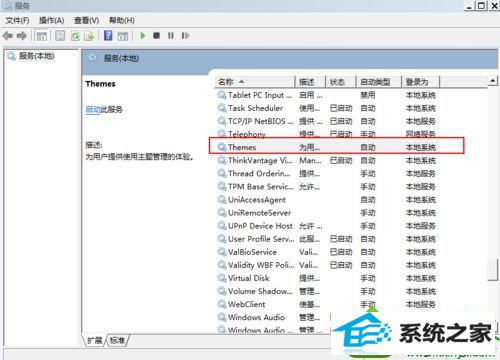Click the gear icon beside UniAccessAgent

coord(222,200)
